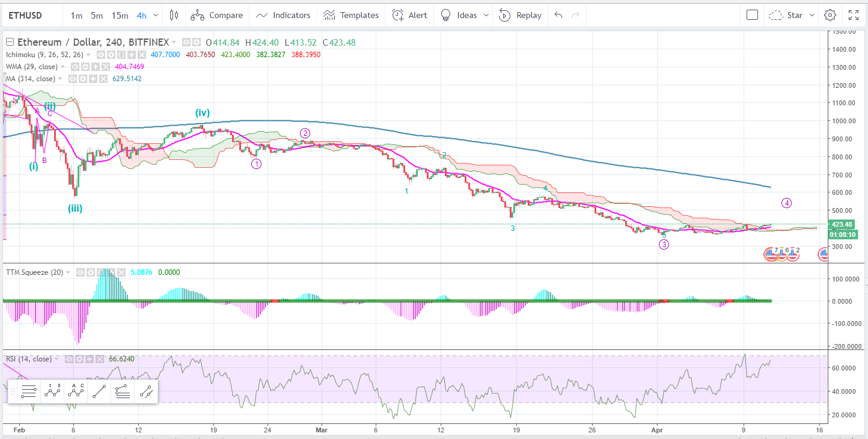This screenshot has width=868, height=439.
Task: Expand the Ideas dropdown chevron
Action: (x=486, y=15)
